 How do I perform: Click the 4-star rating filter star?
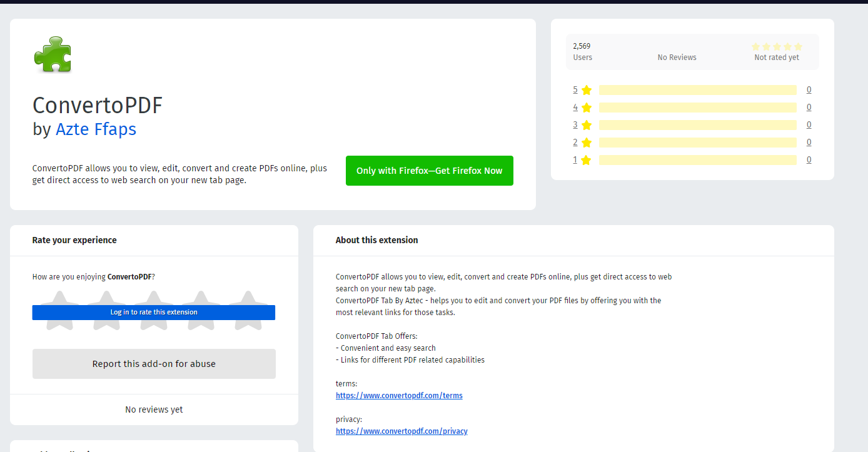point(586,108)
